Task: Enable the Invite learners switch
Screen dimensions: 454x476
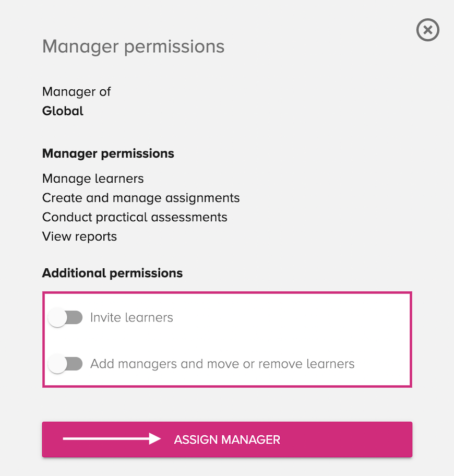Action: 65,317
